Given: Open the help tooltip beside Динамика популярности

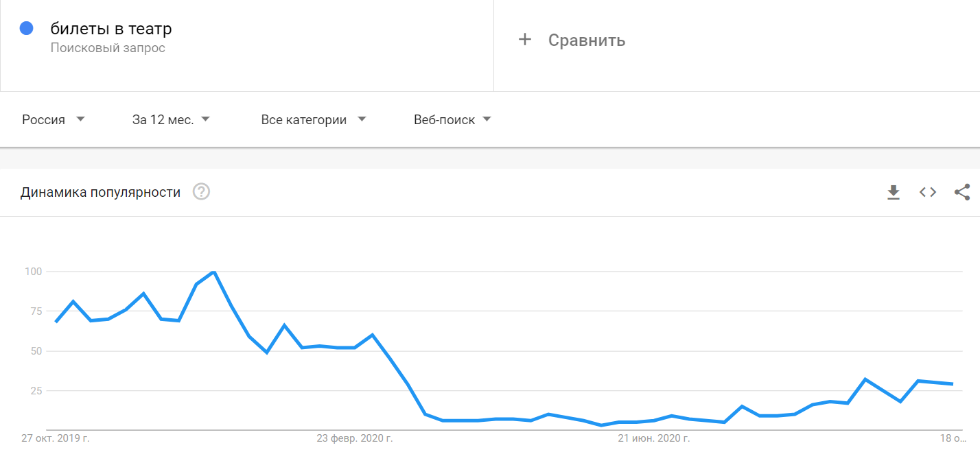Looking at the screenshot, I should tap(200, 192).
